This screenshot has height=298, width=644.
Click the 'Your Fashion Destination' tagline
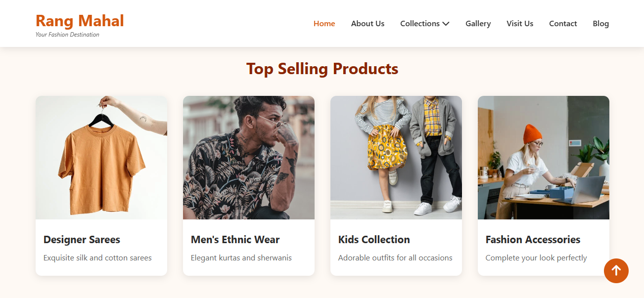point(67,35)
